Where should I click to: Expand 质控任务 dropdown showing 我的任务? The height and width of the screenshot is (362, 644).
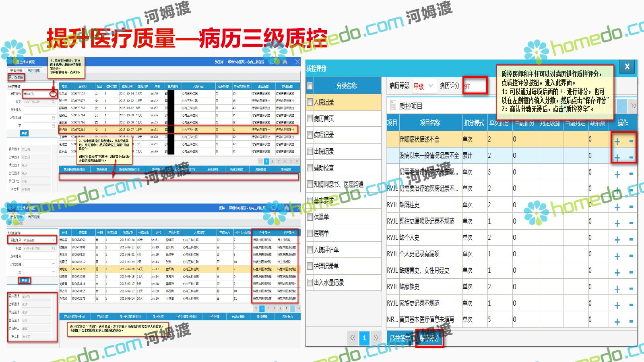[x=53, y=94]
